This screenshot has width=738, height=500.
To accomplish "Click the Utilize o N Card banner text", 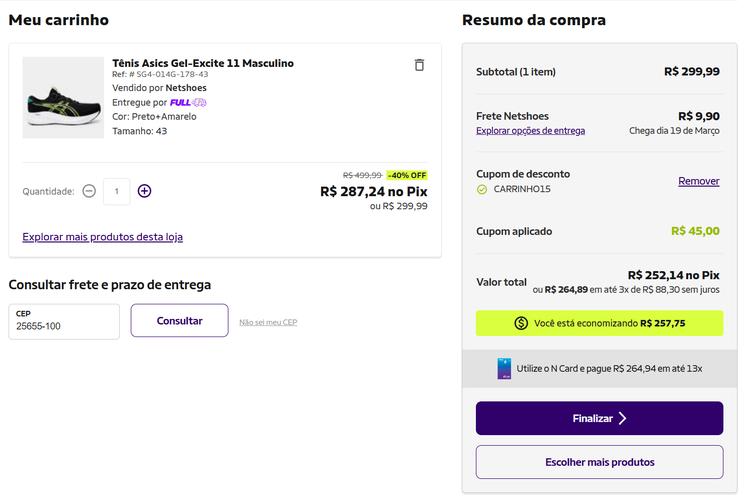I will pyautogui.click(x=609, y=369).
